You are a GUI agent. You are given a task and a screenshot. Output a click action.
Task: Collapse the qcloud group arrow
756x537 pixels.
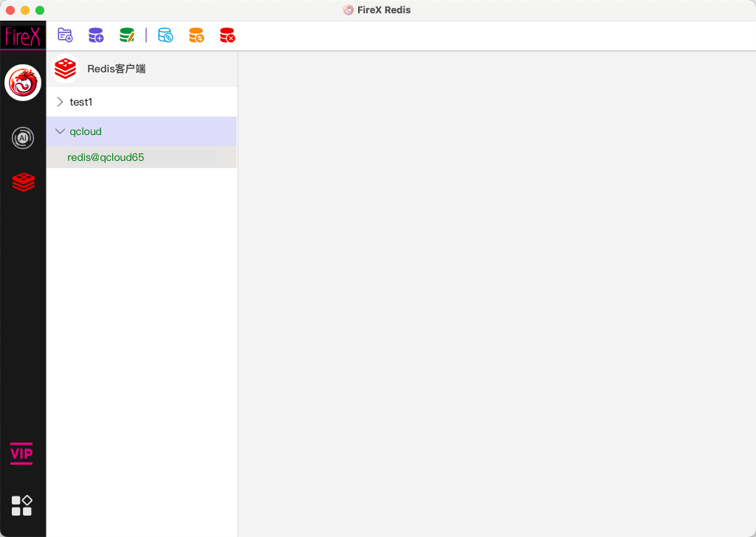(x=60, y=131)
